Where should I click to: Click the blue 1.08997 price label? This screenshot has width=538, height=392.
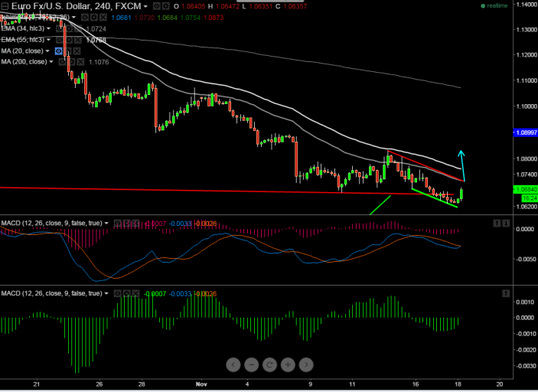point(525,132)
